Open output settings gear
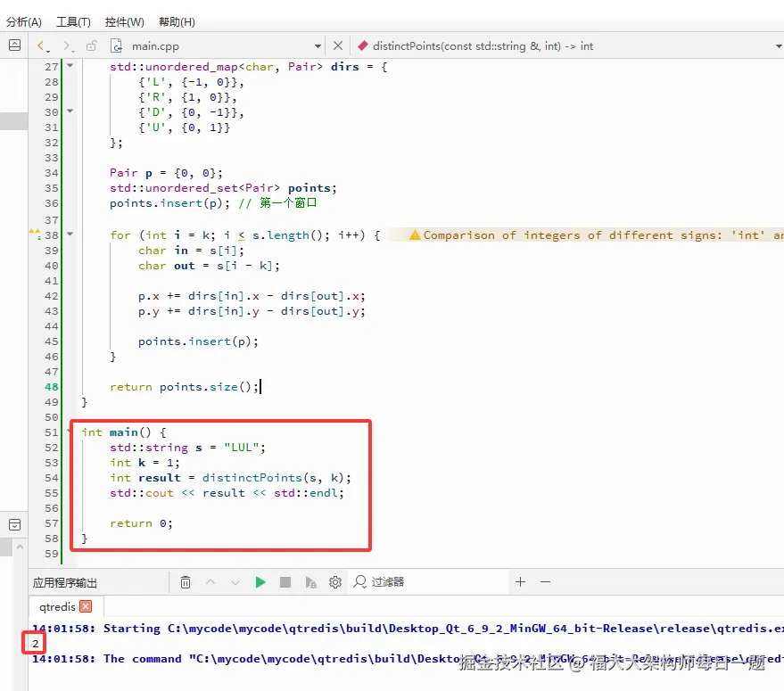 click(335, 582)
